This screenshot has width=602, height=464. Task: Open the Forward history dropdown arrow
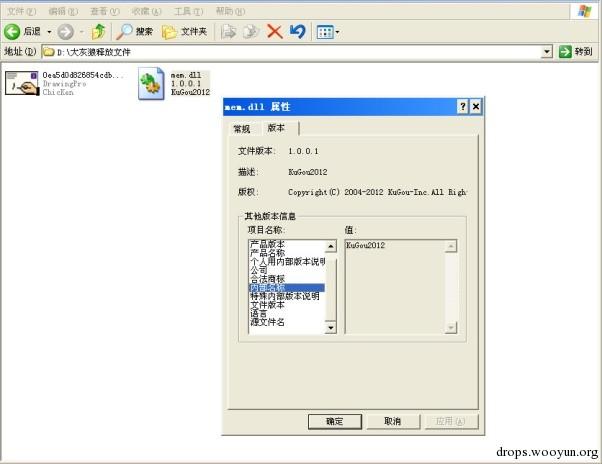(82, 32)
